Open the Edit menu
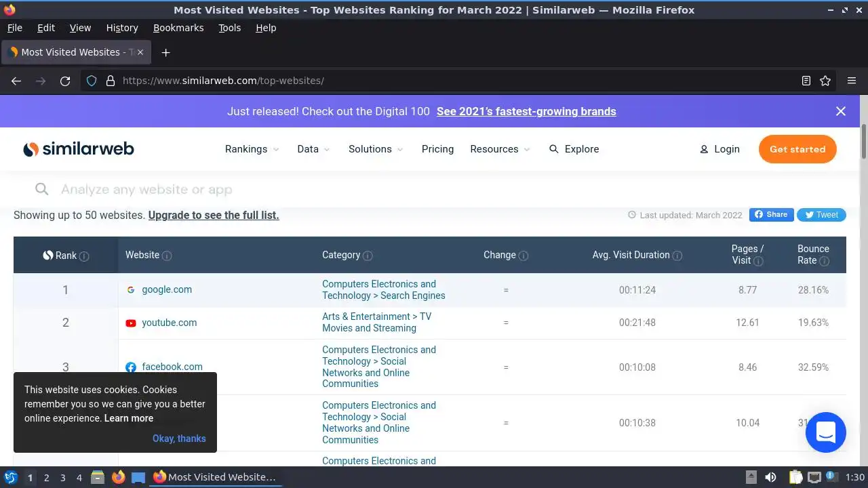The width and height of the screenshot is (868, 488). tap(46, 28)
